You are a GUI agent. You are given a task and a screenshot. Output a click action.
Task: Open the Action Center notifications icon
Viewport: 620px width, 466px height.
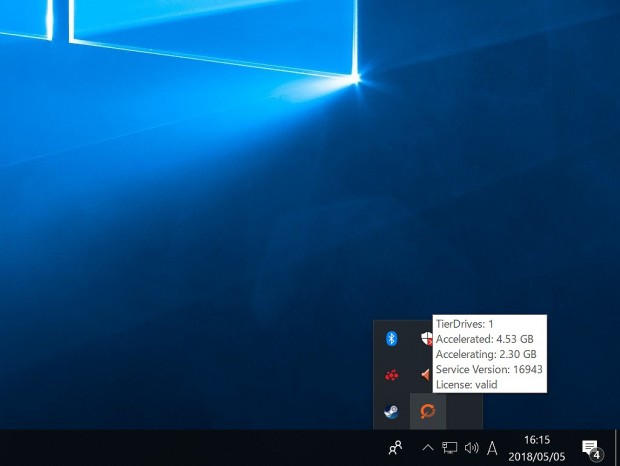pyautogui.click(x=592, y=449)
